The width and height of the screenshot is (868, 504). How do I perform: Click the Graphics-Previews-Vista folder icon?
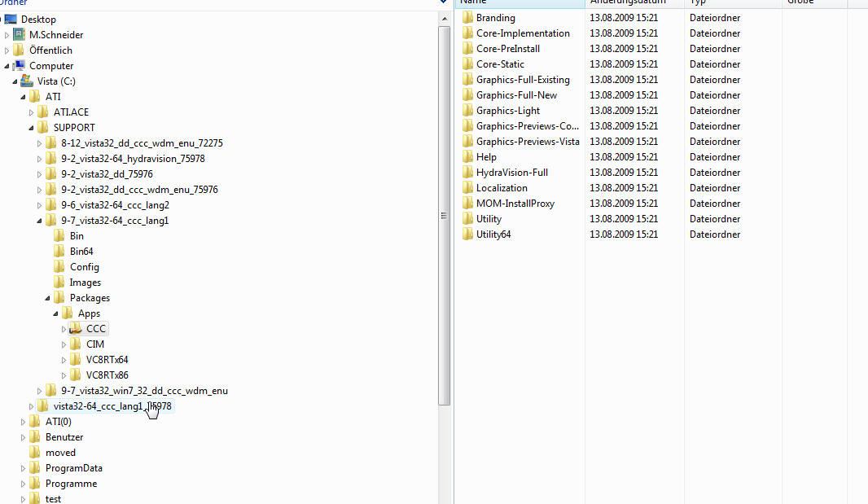tap(467, 142)
